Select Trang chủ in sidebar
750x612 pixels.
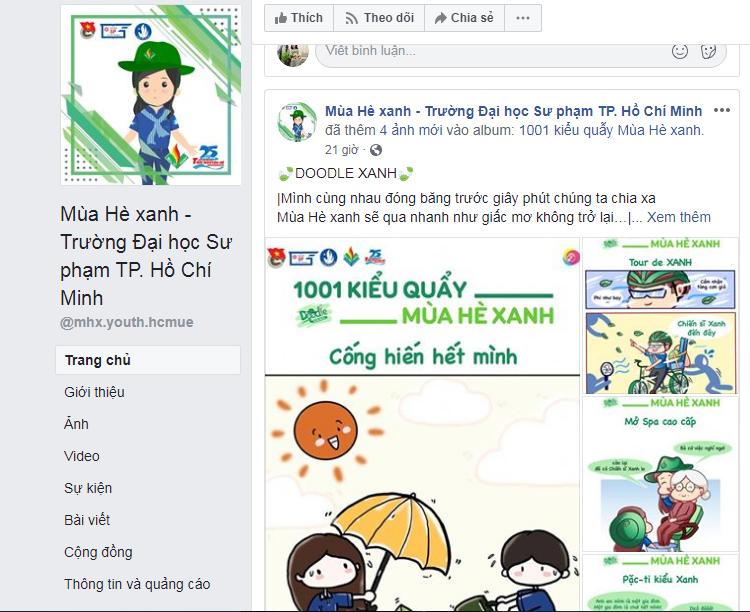148,360
